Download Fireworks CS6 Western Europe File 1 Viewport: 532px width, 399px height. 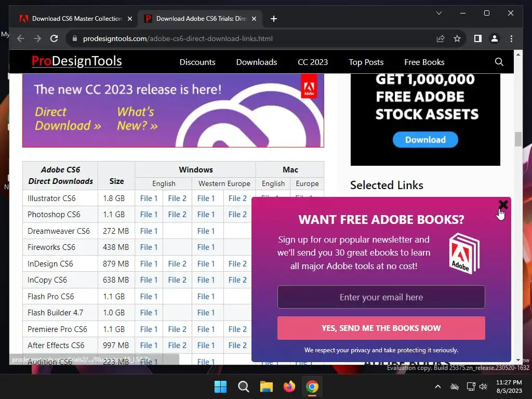coord(206,247)
